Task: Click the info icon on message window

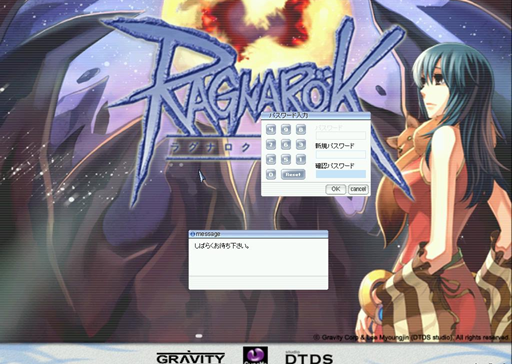Action: click(192, 234)
